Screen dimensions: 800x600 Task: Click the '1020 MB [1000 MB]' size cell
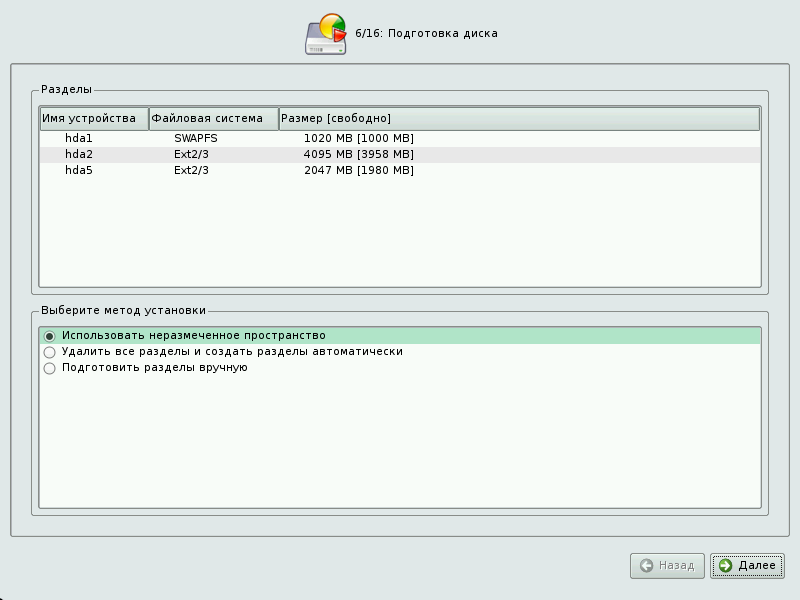pos(358,139)
